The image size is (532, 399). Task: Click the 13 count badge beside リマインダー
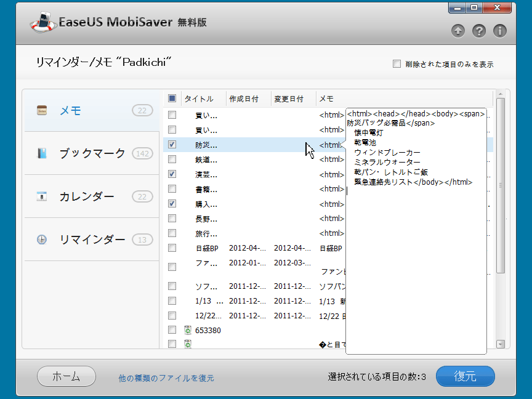pyautogui.click(x=142, y=240)
